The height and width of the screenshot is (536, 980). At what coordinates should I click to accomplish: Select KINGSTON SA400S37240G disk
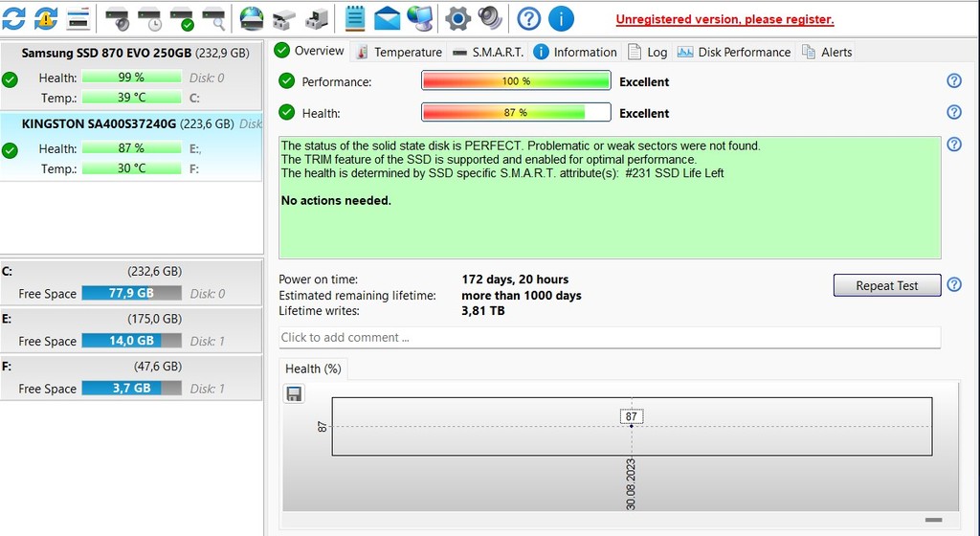pyautogui.click(x=131, y=147)
